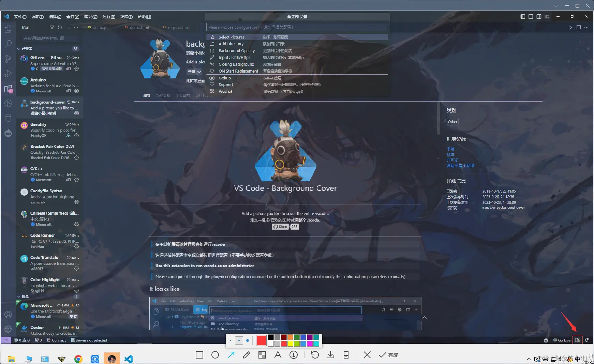Select the text annotation tool
Viewport: 594px width, 364px height.
click(x=278, y=355)
